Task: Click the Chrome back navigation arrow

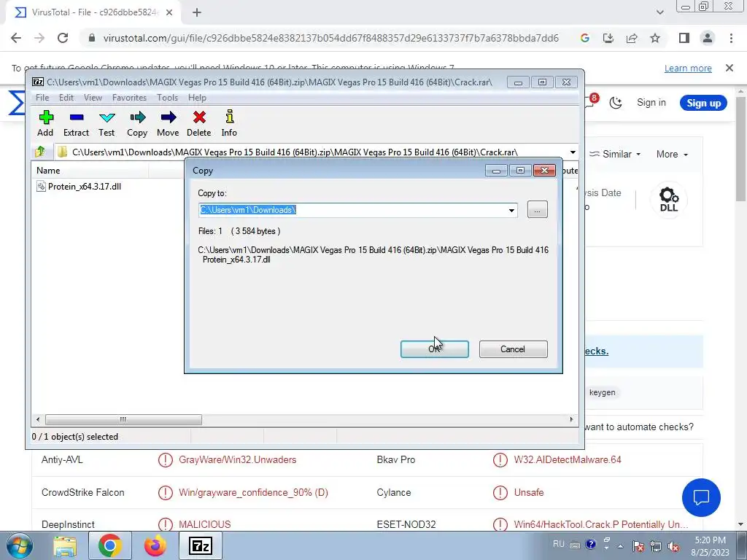Action: click(x=16, y=38)
